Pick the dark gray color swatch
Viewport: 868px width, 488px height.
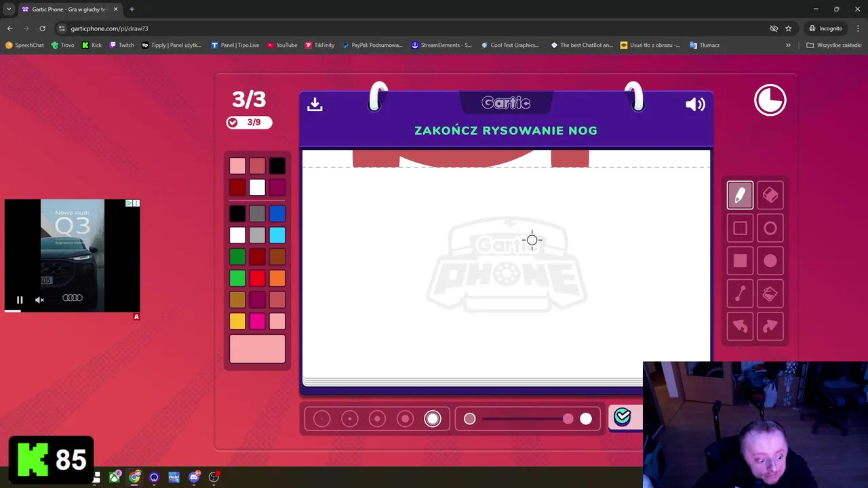(257, 214)
